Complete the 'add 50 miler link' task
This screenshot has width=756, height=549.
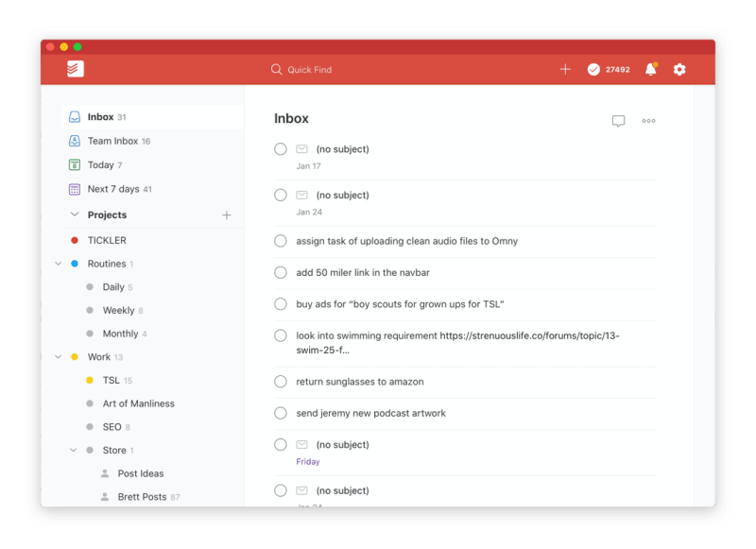pos(281,272)
